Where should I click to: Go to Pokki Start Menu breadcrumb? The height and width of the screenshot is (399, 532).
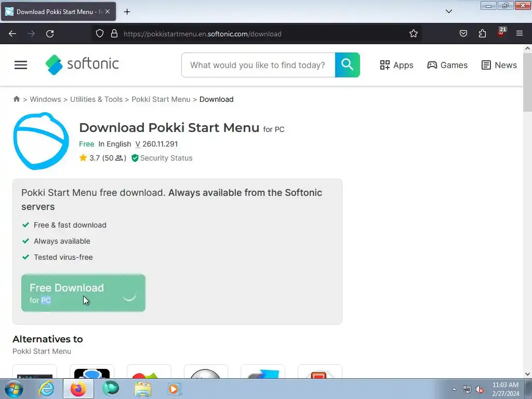click(161, 99)
